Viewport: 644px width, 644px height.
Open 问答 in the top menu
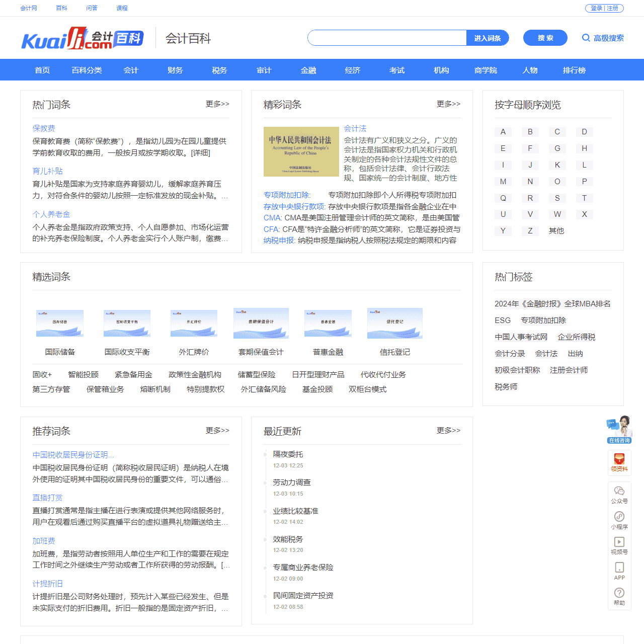click(x=92, y=8)
